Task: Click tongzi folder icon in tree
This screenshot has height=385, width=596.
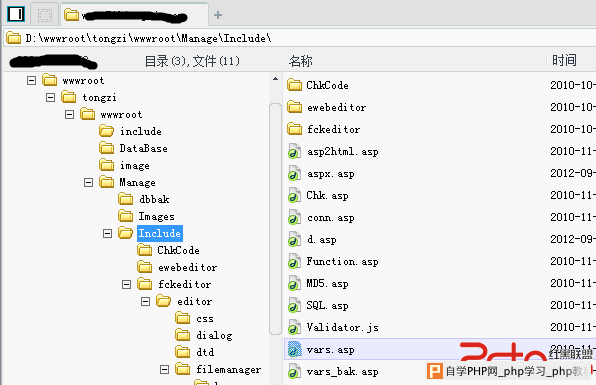Action: click(69, 97)
